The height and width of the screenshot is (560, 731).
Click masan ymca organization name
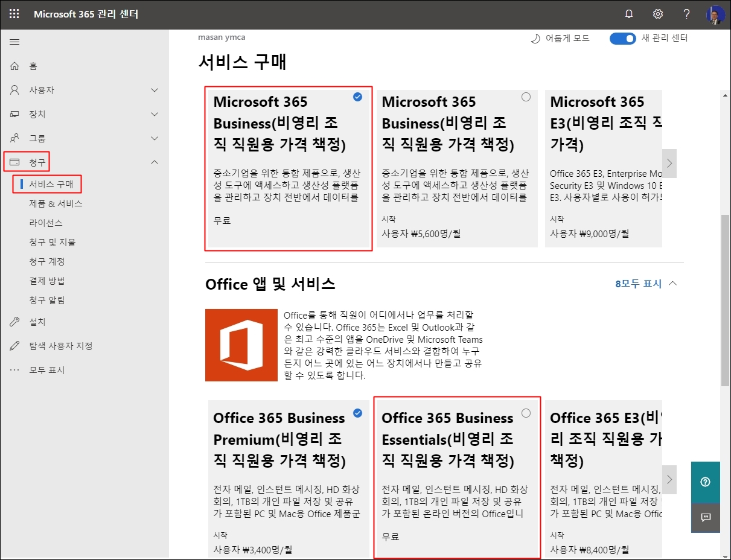pos(222,37)
